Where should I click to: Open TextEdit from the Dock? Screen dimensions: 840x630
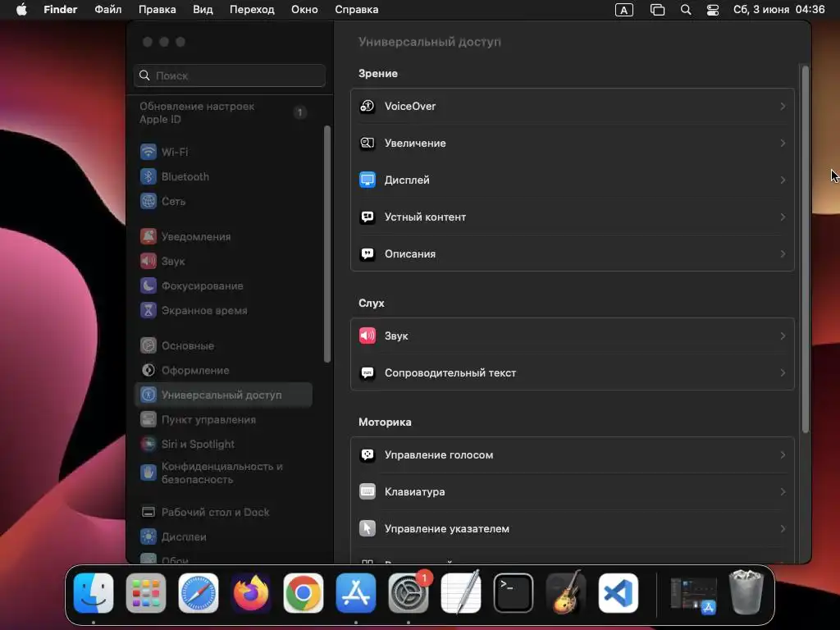(x=461, y=593)
